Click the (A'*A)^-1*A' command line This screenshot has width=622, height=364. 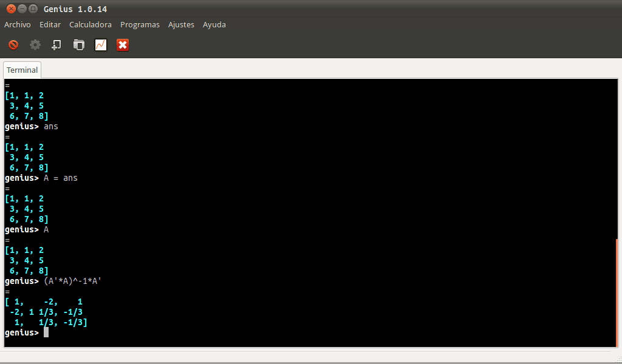(72, 281)
